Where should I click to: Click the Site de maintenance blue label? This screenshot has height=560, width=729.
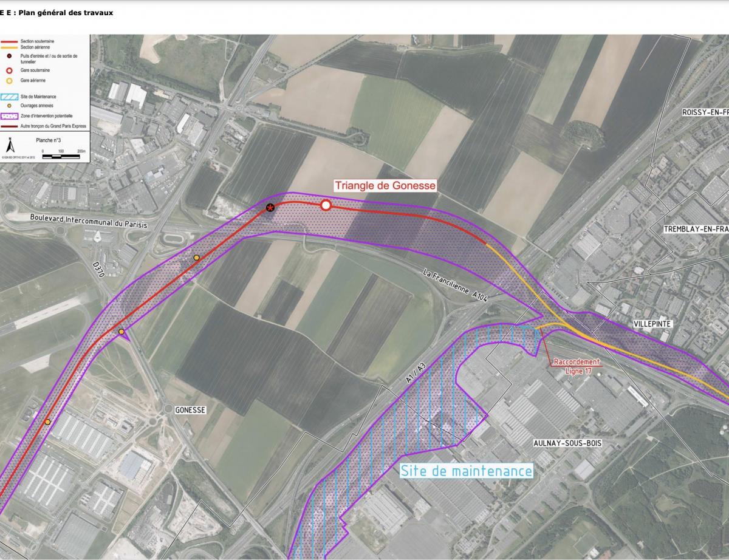(467, 471)
